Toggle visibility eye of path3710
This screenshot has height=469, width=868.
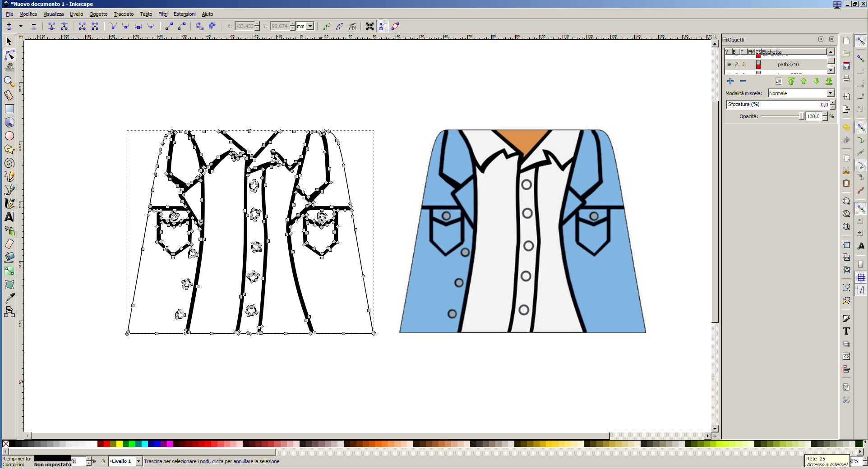[x=729, y=64]
